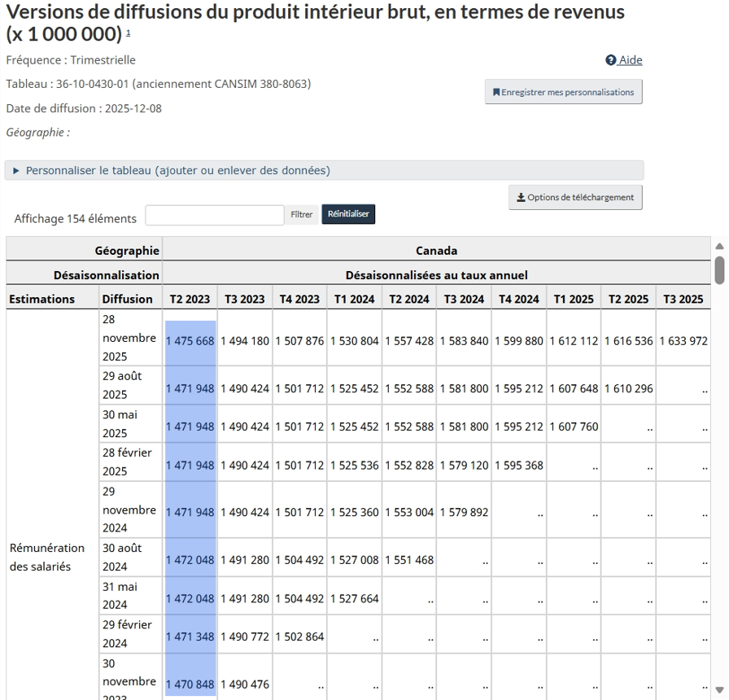Click into the filter text field
The image size is (729, 700).
[214, 215]
